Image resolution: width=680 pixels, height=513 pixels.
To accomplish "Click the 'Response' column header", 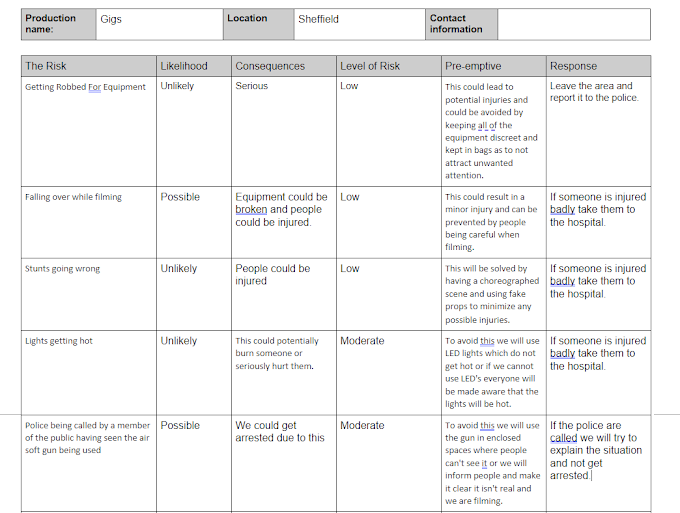I will (598, 66).
